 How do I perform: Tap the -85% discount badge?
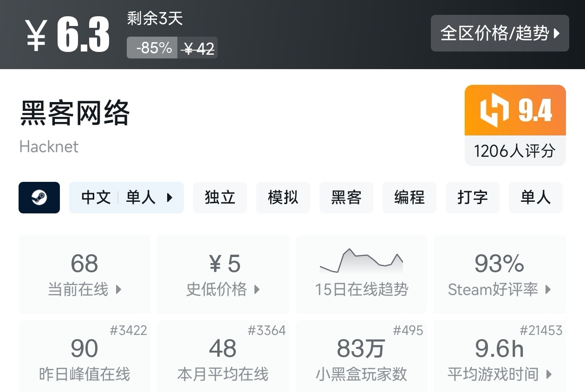click(152, 48)
